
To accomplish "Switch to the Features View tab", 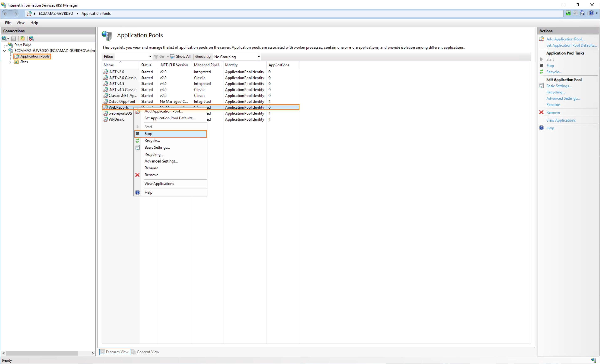I will 115,352.
